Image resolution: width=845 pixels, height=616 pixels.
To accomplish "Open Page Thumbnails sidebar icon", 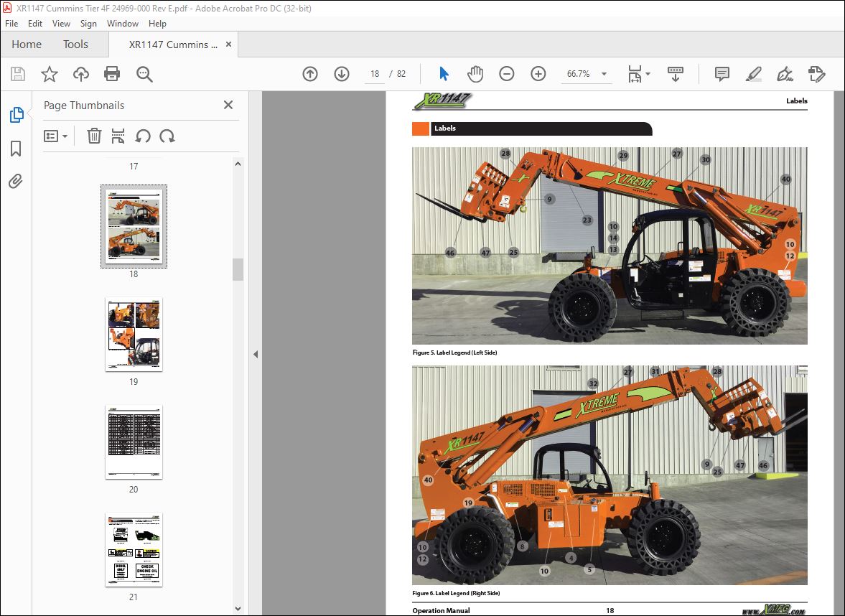I will 17,115.
